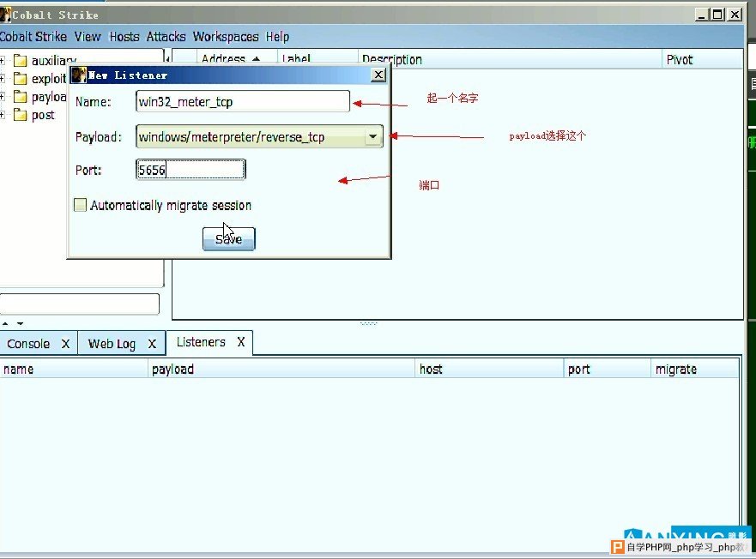Sort hosts by Address column
The image size is (756, 559).
(x=237, y=59)
